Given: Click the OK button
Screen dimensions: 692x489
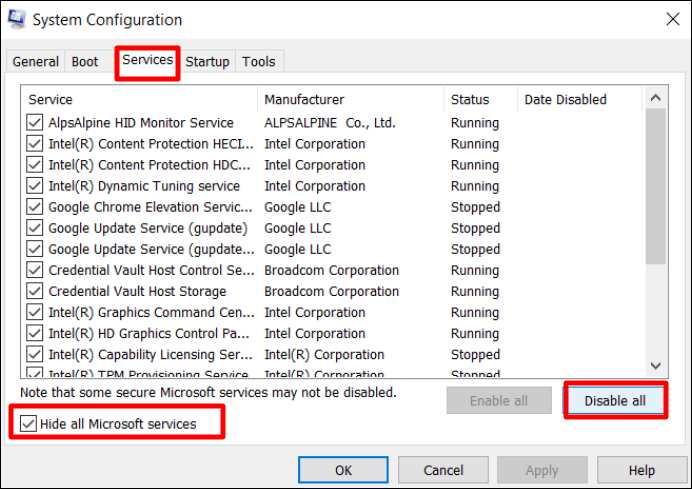Looking at the screenshot, I should pos(343,470).
